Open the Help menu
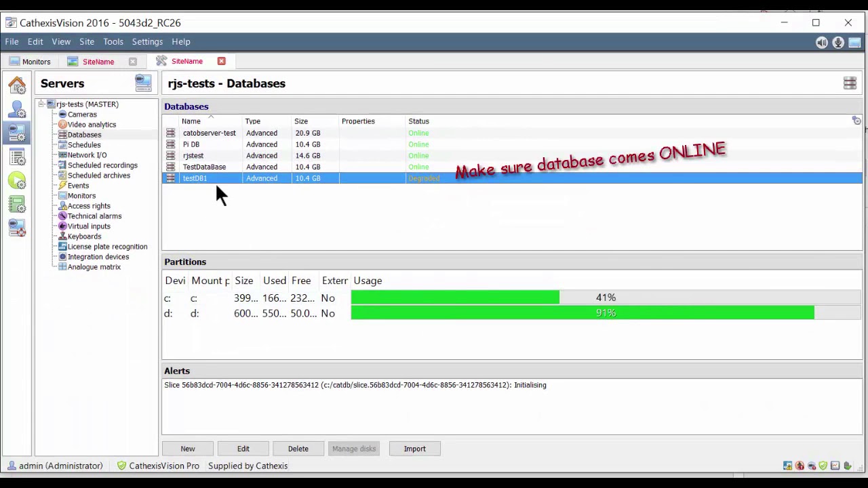 181,42
